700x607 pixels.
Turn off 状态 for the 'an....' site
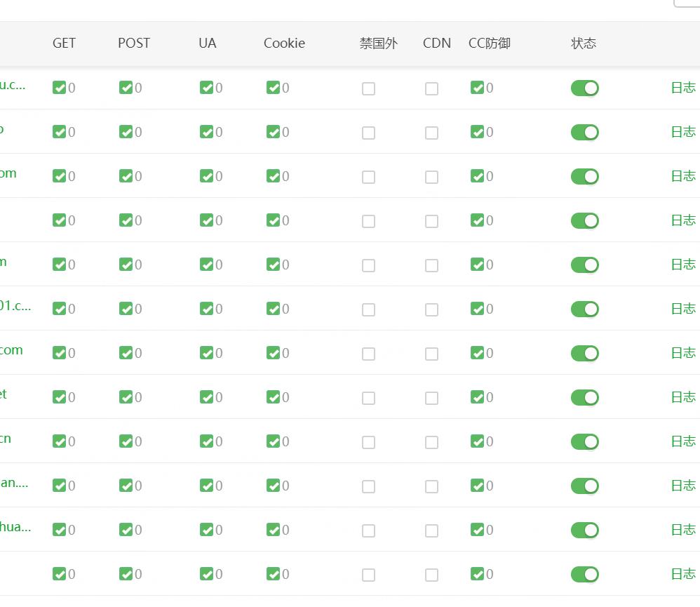point(584,486)
